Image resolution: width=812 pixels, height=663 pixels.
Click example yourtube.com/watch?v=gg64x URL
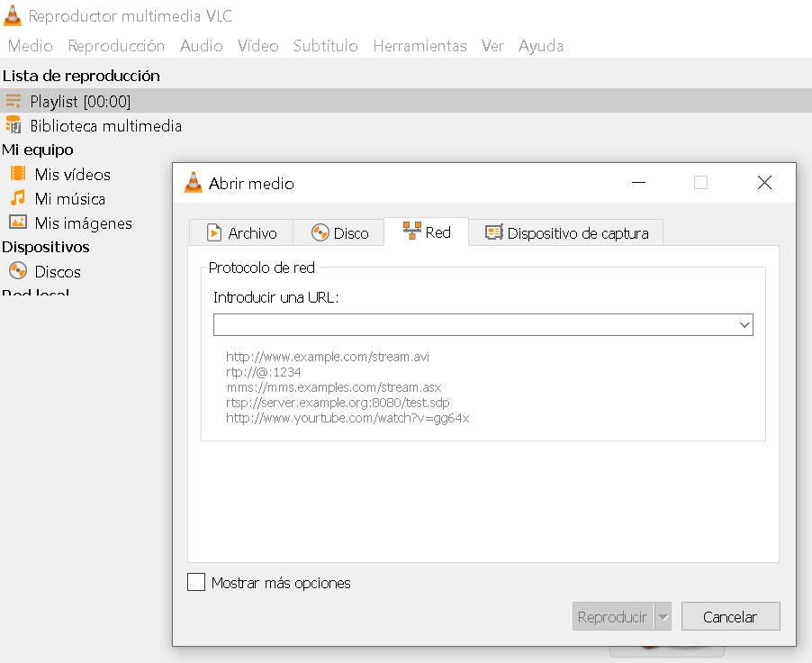point(347,418)
